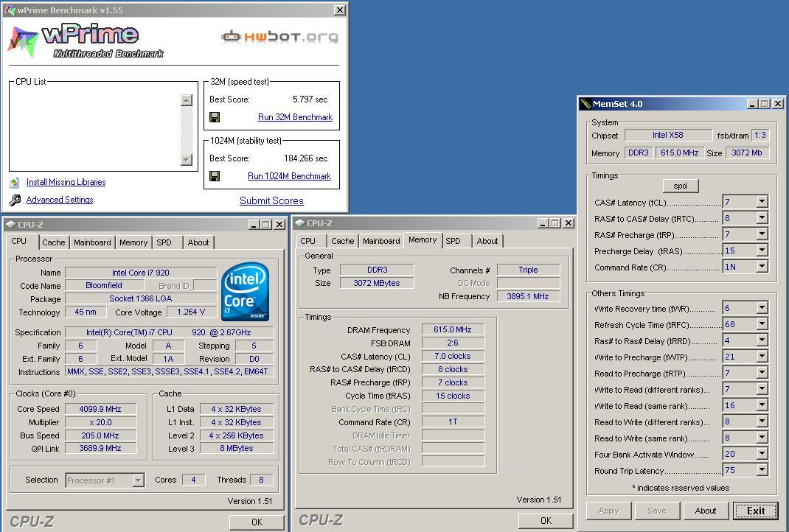Open CAS# Latency (tCL) dropdown in MemSet
The image size is (789, 532).
pyautogui.click(x=762, y=202)
